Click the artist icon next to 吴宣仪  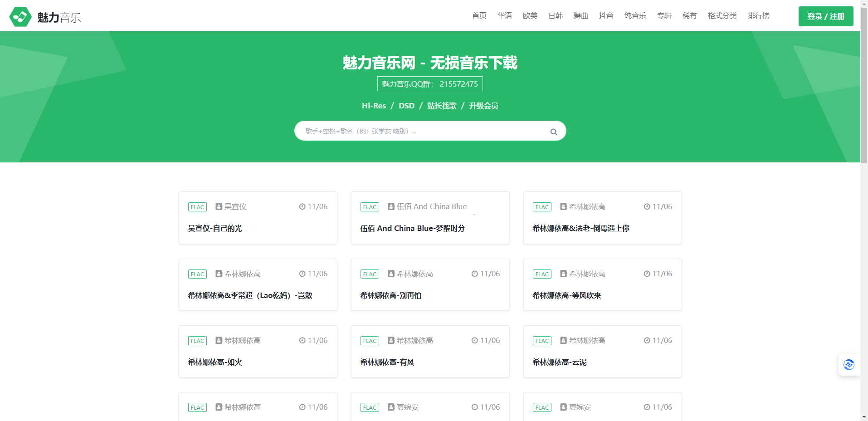(218, 206)
